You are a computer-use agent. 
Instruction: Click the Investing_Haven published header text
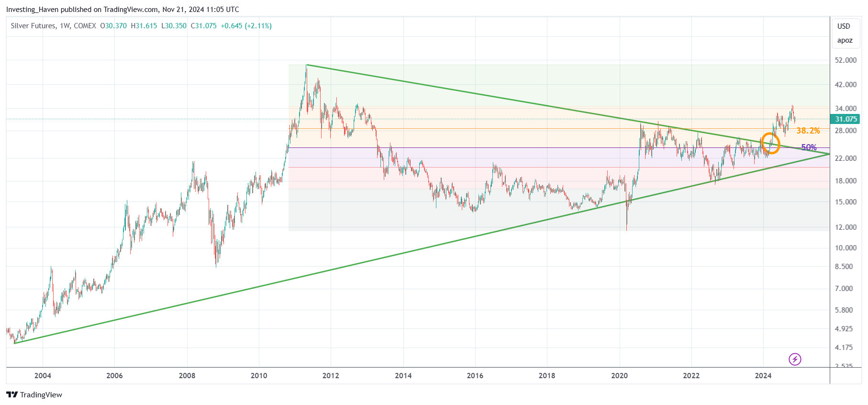[x=122, y=10]
